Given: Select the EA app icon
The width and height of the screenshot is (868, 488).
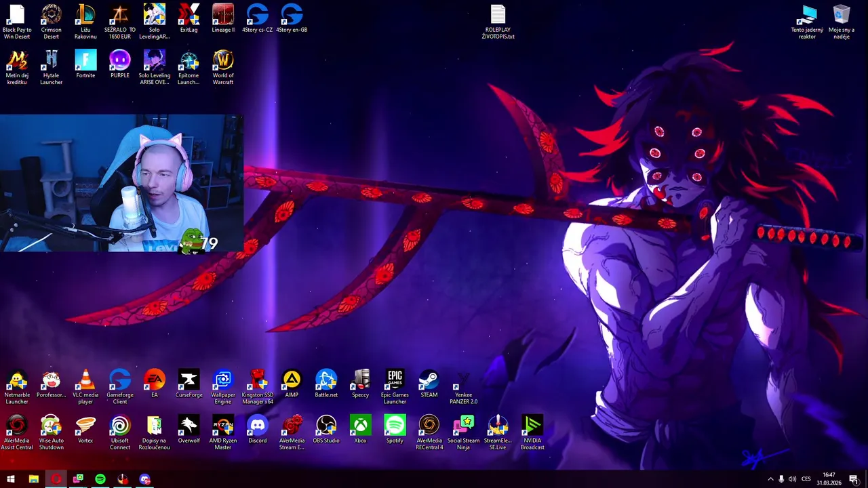Looking at the screenshot, I should (x=154, y=384).
